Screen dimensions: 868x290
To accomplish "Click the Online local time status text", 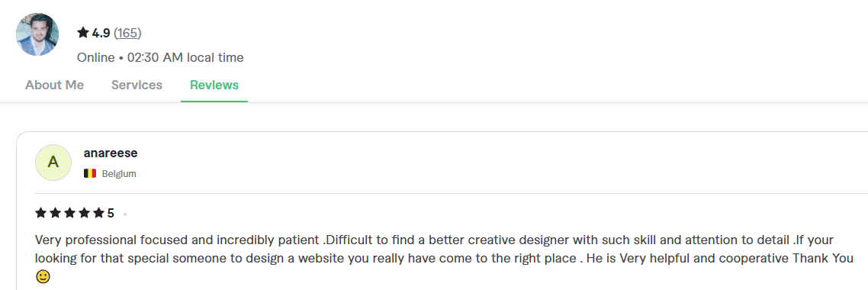I will tap(160, 57).
